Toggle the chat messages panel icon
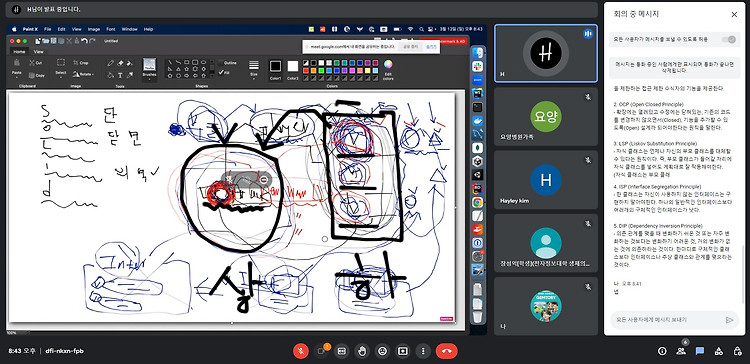This screenshot has width=750, height=364. coord(700,351)
